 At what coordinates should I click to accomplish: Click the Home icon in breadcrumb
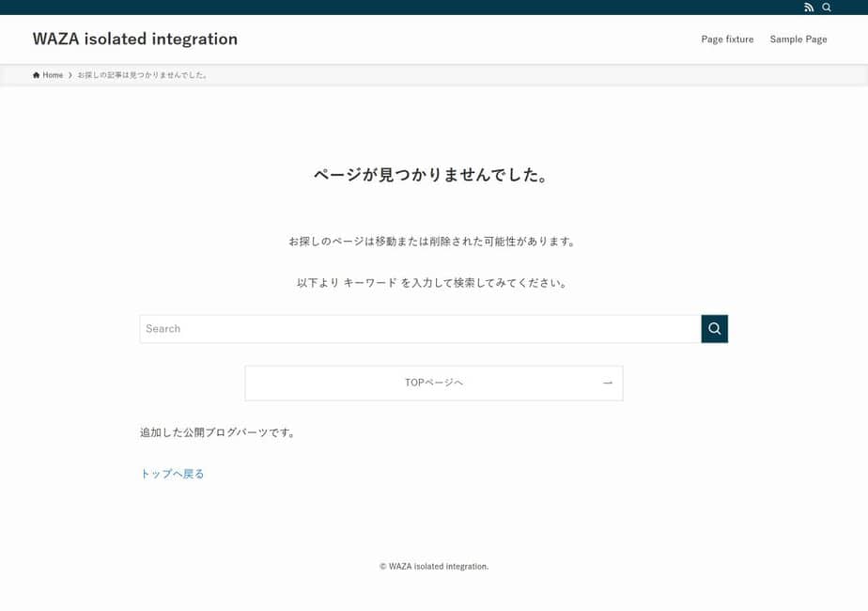[36, 75]
